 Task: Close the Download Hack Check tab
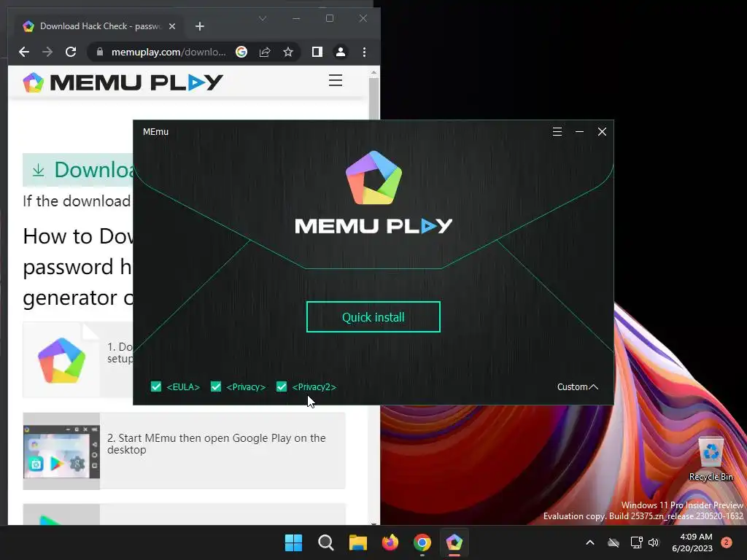click(x=172, y=26)
